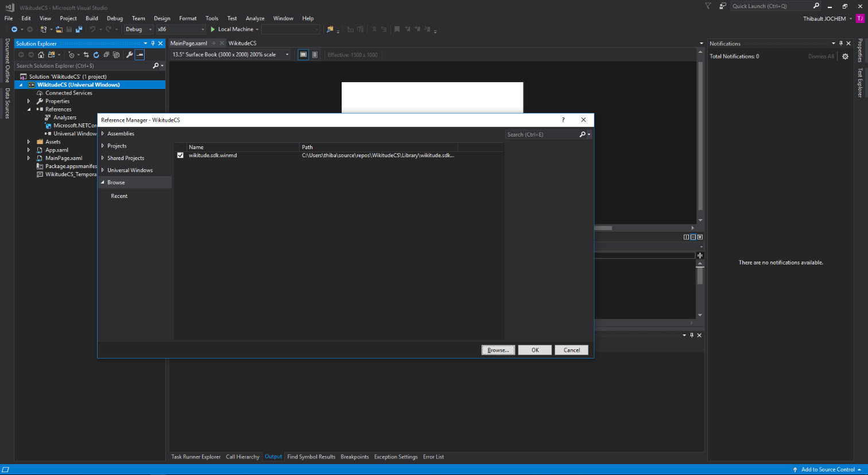Screen dimensions: 868x475
Task: Click Cancel in Reference Manager
Action: coord(572,350)
